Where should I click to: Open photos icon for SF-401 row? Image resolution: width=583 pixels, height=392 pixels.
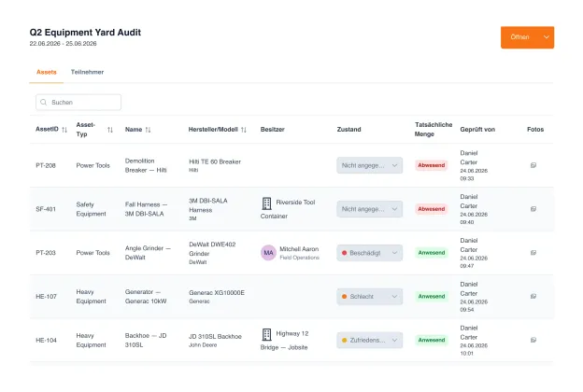pos(533,209)
